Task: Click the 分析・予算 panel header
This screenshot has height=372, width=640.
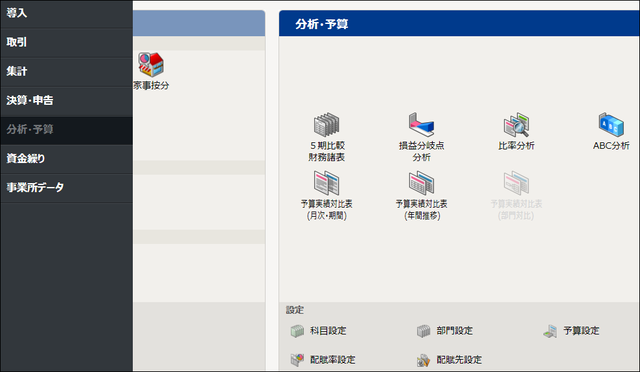Action: coord(459,24)
